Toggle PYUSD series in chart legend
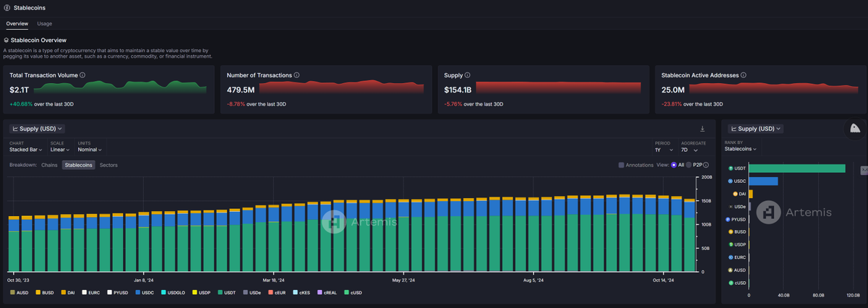 tap(119, 292)
